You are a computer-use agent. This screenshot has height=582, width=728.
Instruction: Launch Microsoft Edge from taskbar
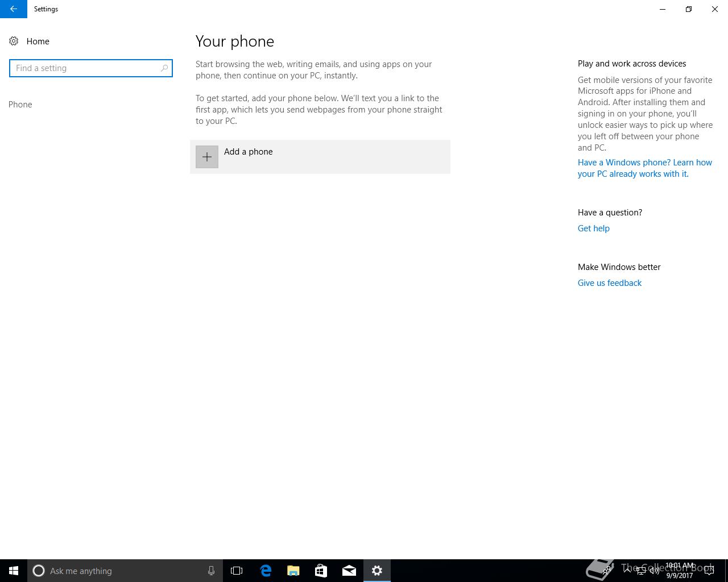point(266,571)
